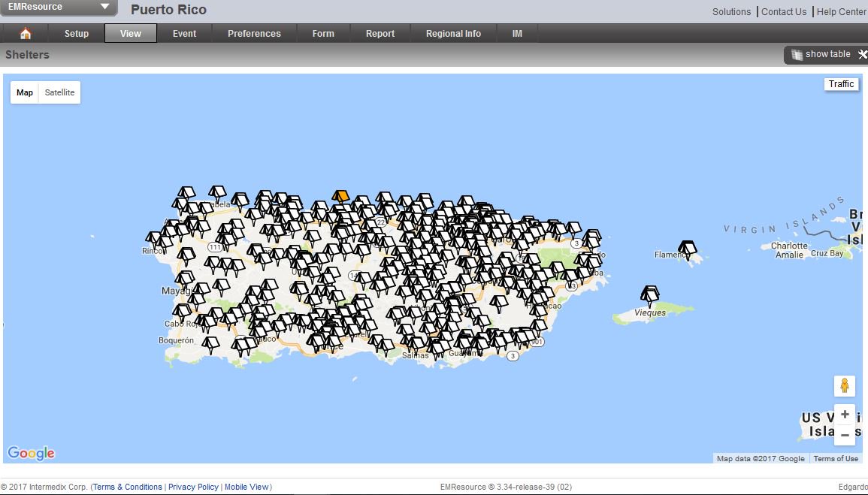868x495 pixels.
Task: Select the shelter marker near Rincon
Action: click(x=153, y=240)
